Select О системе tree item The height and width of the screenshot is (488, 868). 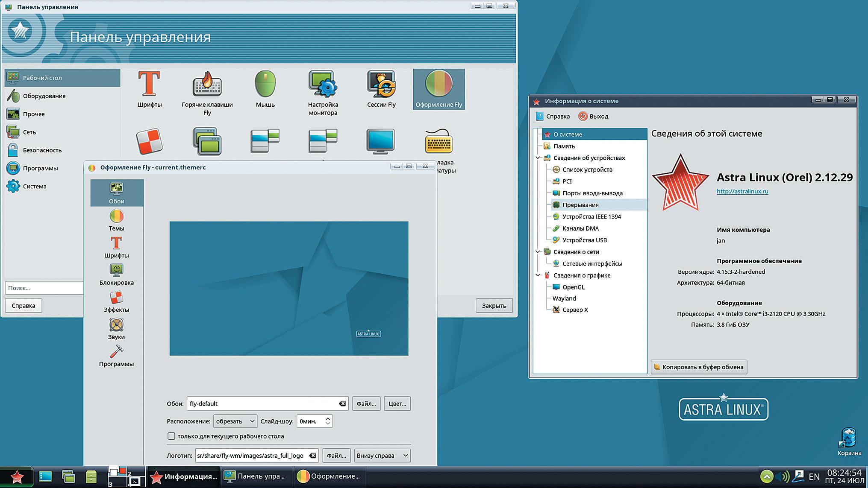pos(594,134)
